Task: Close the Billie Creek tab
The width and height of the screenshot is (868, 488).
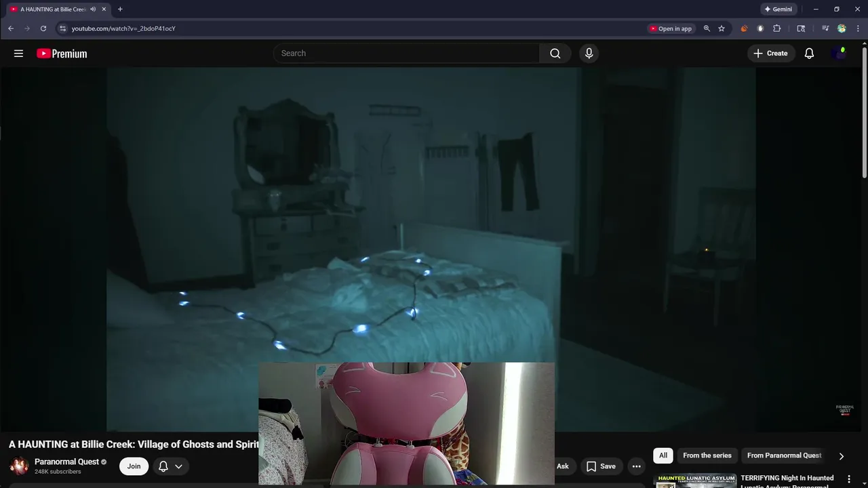Action: [104, 9]
